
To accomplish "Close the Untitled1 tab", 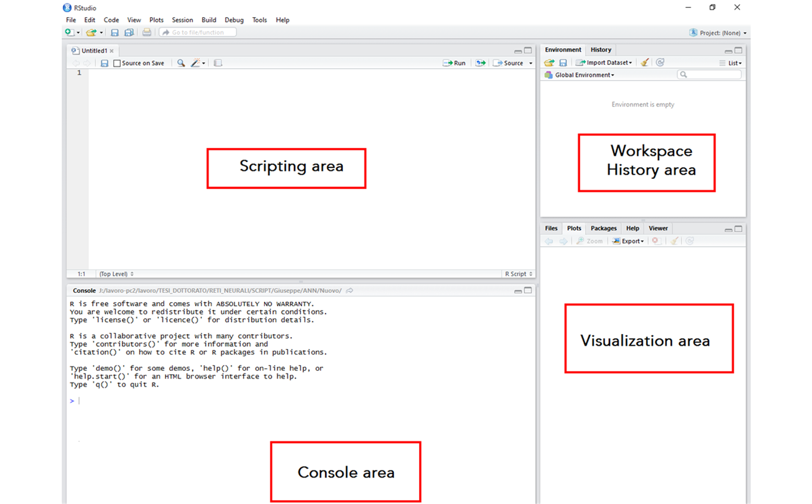I will (x=111, y=51).
